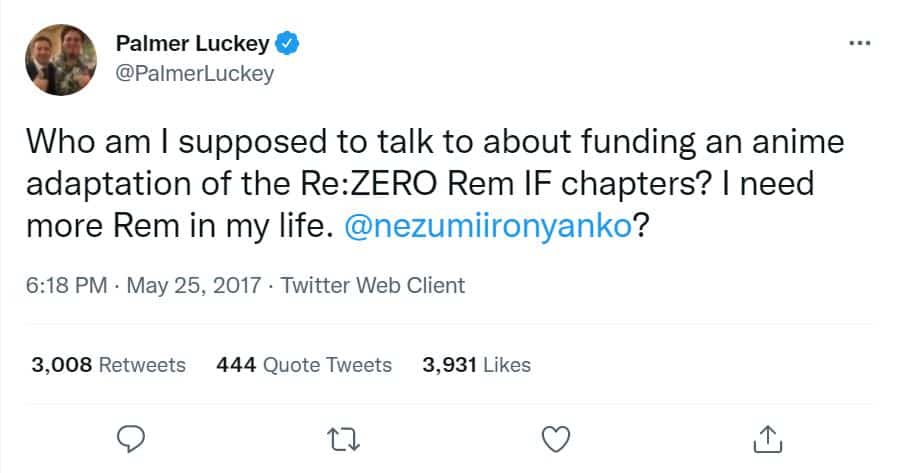Reply to Palmer Luckey's tweet
The image size is (899, 473).
(x=132, y=437)
